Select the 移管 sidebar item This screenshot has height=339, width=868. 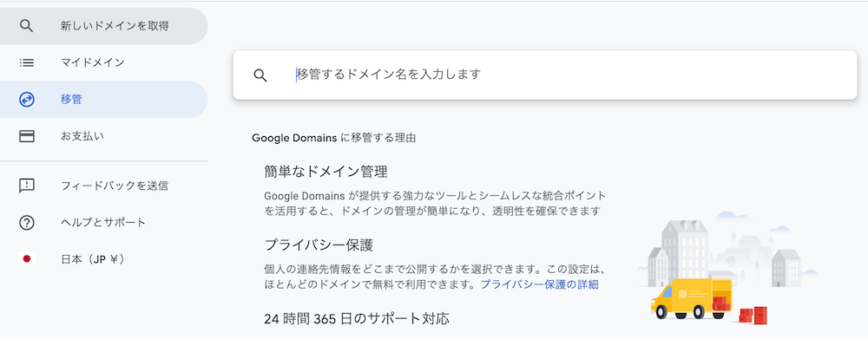103,100
